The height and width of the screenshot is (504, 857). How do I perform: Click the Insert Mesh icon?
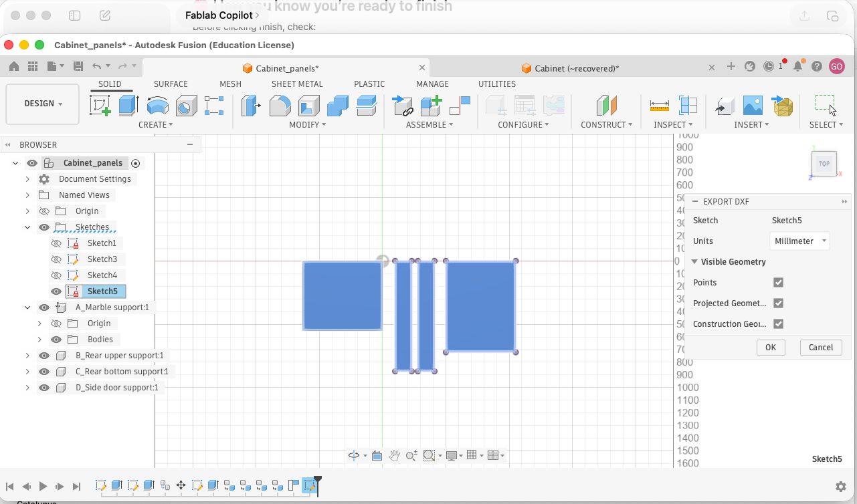coord(781,106)
